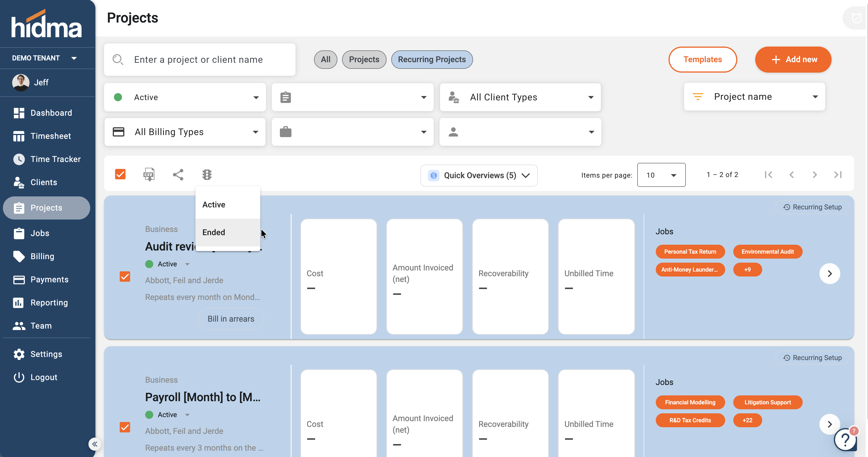Viewport: 868px width, 457px height.
Task: Open the Active status filter dropdown
Action: pyautogui.click(x=185, y=97)
